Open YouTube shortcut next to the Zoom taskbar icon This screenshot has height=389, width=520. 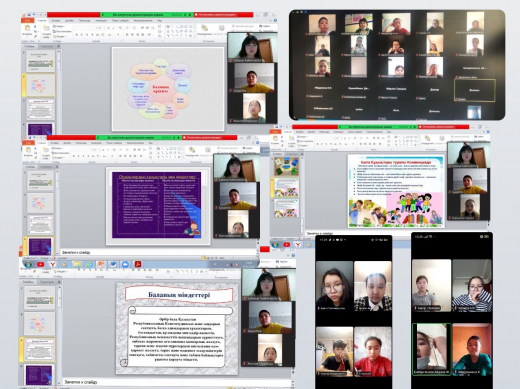[x=41, y=265]
